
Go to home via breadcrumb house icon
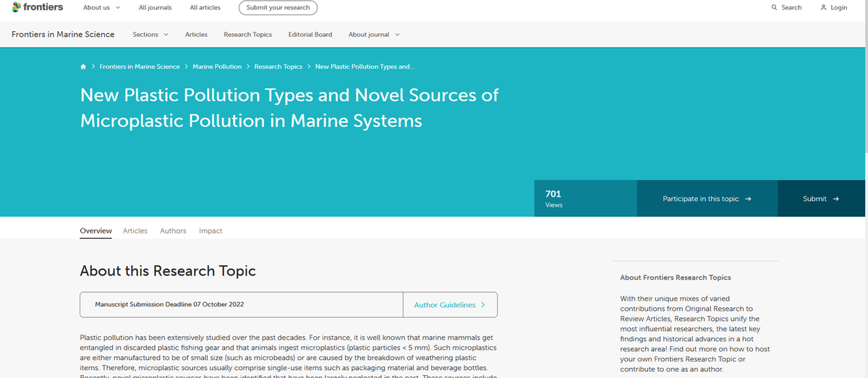tap(84, 66)
